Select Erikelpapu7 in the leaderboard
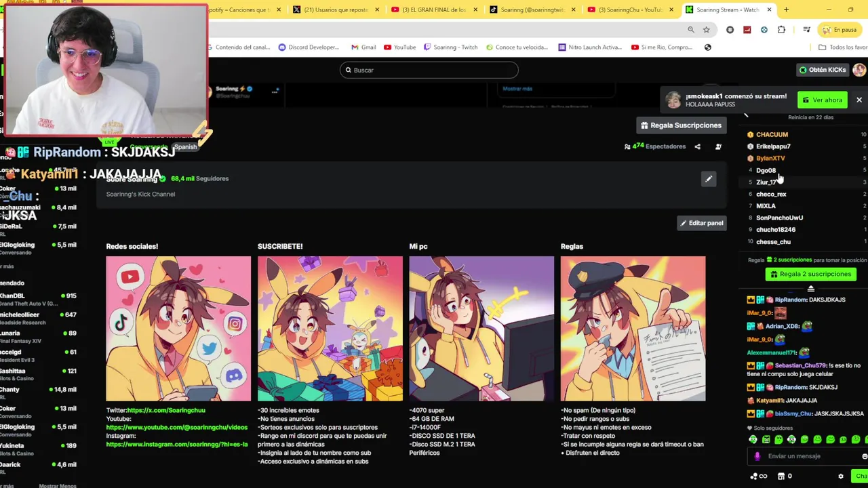This screenshot has height=488, width=868. point(773,146)
